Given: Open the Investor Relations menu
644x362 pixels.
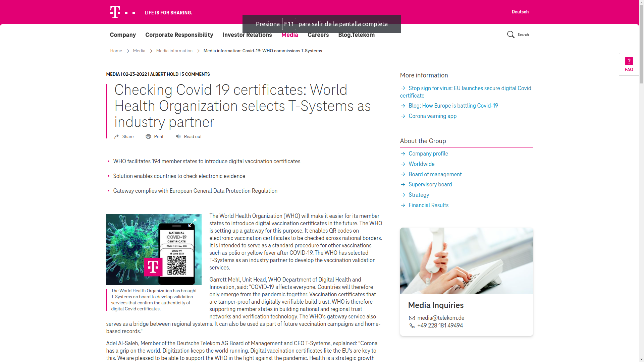Looking at the screenshot, I should click(x=247, y=35).
